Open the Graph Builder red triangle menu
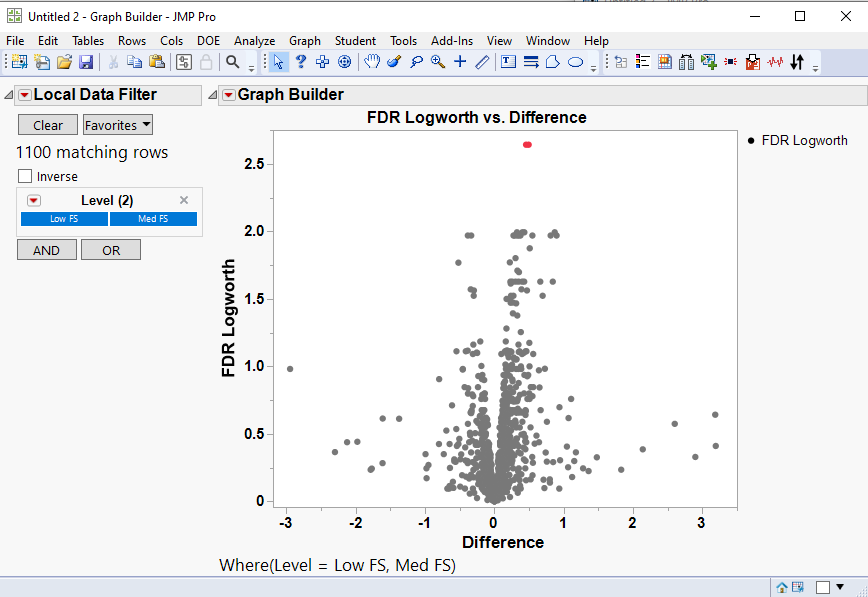 [229, 94]
